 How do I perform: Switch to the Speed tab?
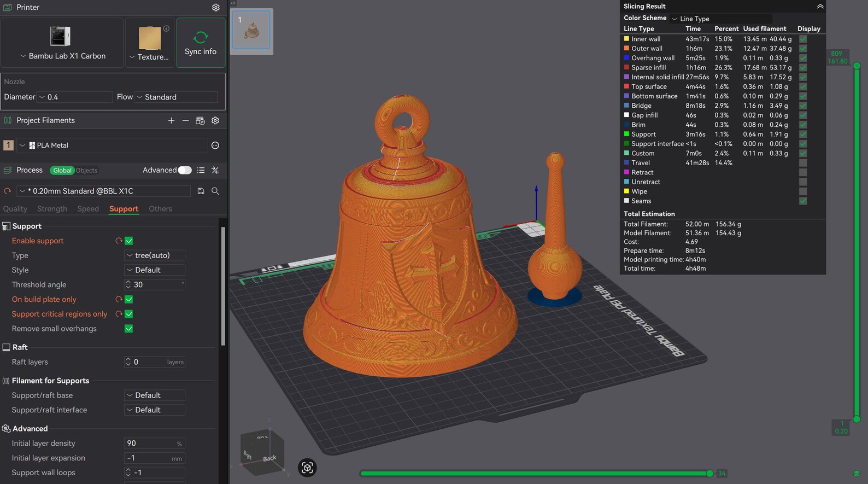88,209
